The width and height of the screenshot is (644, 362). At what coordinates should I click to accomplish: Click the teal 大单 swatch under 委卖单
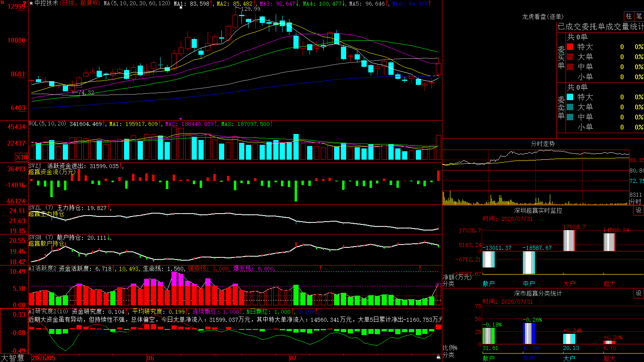point(570,107)
